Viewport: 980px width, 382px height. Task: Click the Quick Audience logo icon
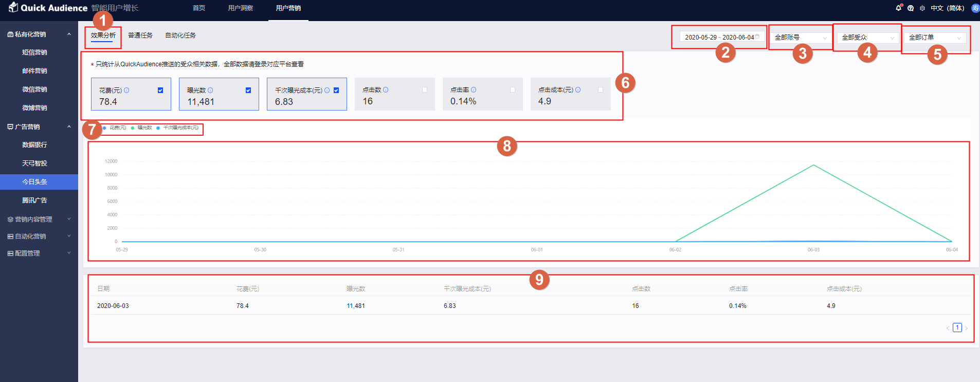13,7
